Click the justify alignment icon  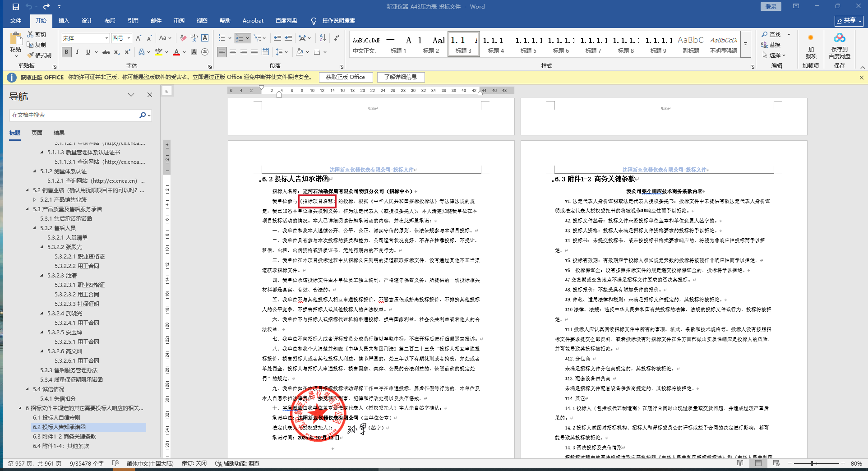[254, 52]
